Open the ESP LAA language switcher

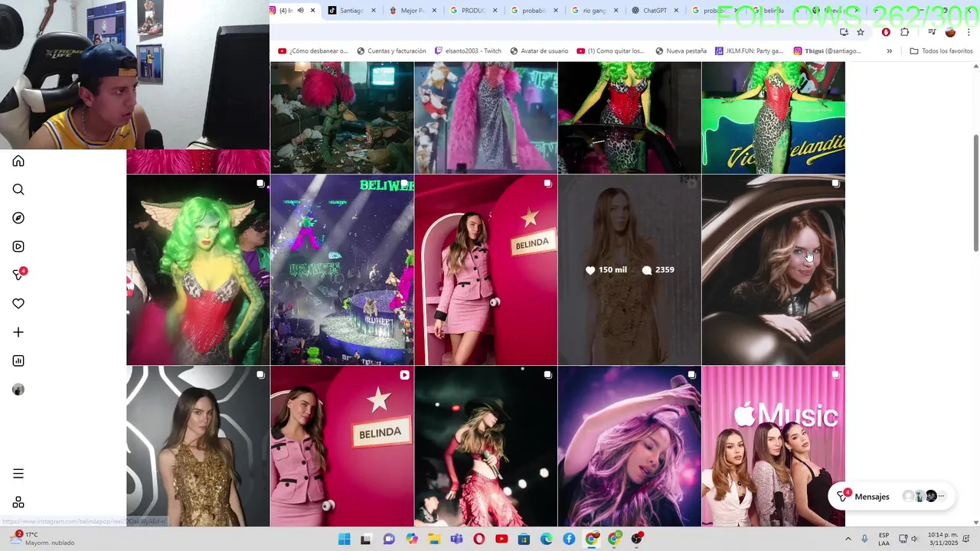[884, 539]
